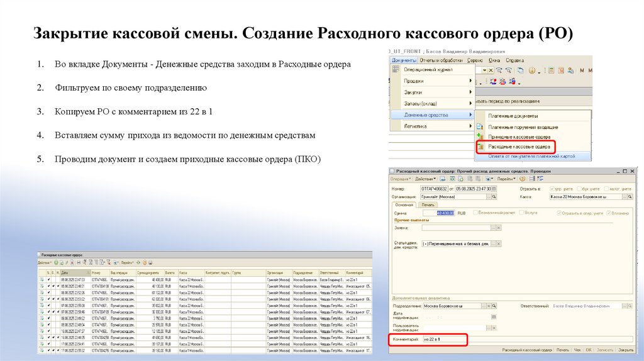Click the info icon in main toolbar

pos(532,70)
